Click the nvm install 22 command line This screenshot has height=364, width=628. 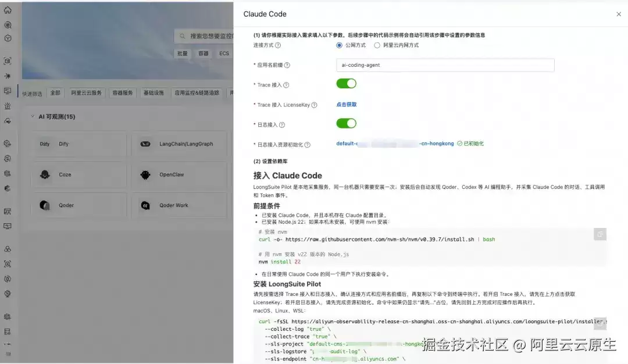click(x=280, y=262)
